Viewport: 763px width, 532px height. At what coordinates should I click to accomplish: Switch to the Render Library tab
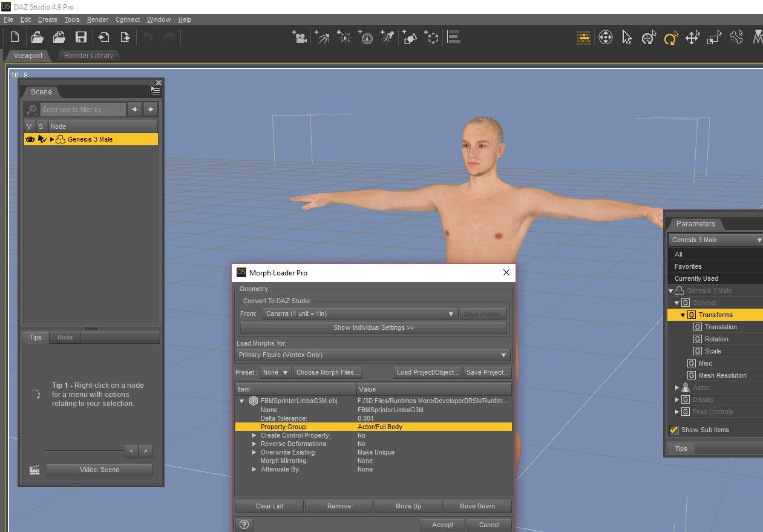[88, 55]
